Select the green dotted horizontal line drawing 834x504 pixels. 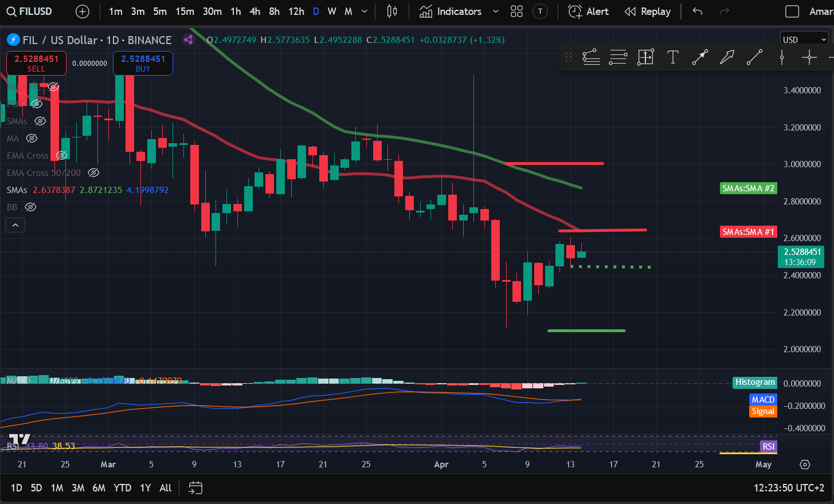(610, 267)
